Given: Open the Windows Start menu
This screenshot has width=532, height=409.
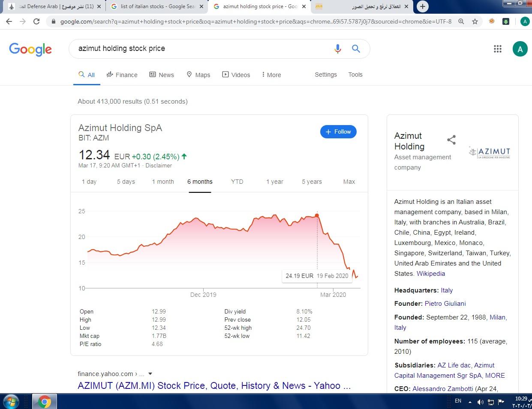Looking at the screenshot, I should tap(11, 402).
